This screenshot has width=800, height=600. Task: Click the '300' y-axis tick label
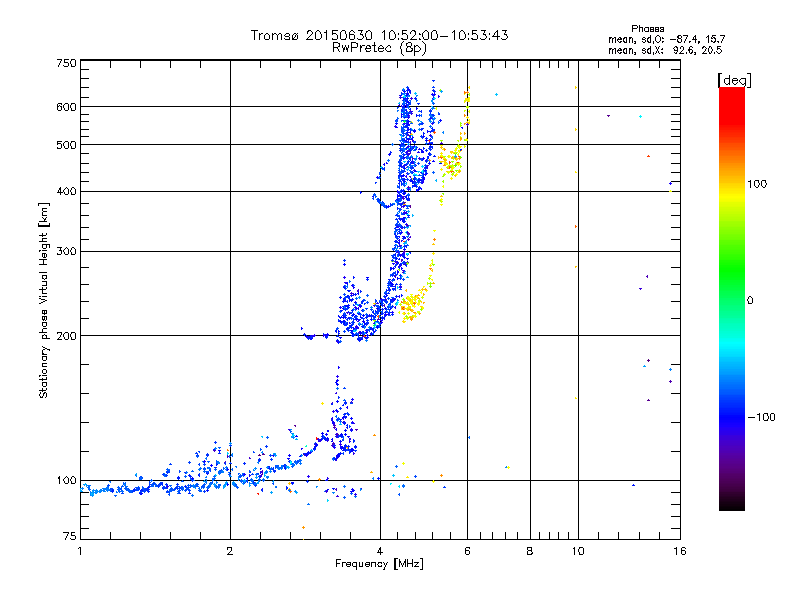[x=66, y=251]
